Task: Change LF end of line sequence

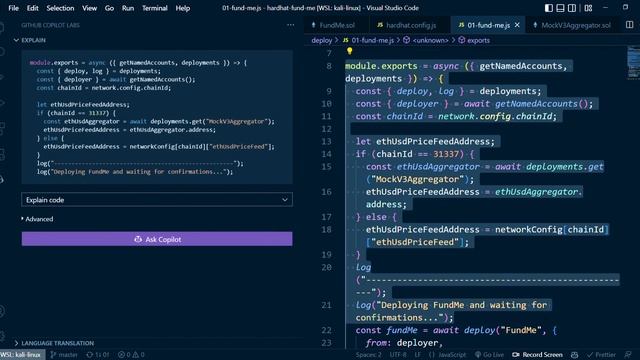Action: [417, 354]
